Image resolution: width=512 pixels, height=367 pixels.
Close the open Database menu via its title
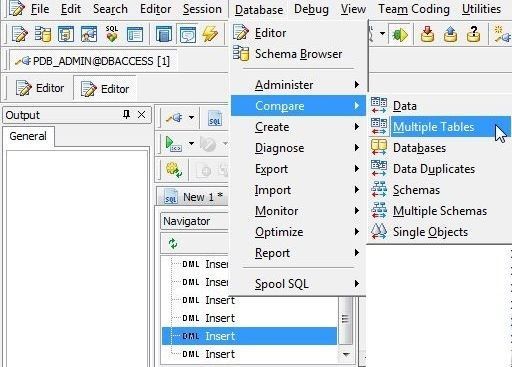(x=259, y=10)
